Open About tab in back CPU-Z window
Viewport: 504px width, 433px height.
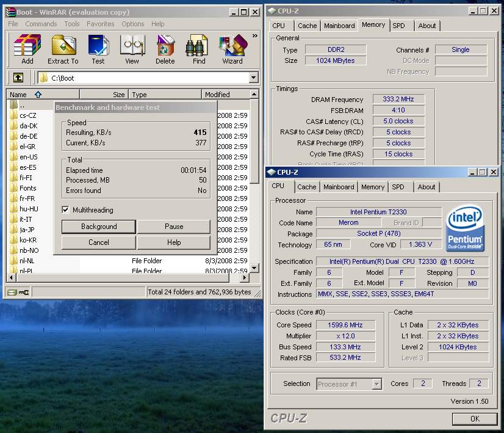pos(427,26)
